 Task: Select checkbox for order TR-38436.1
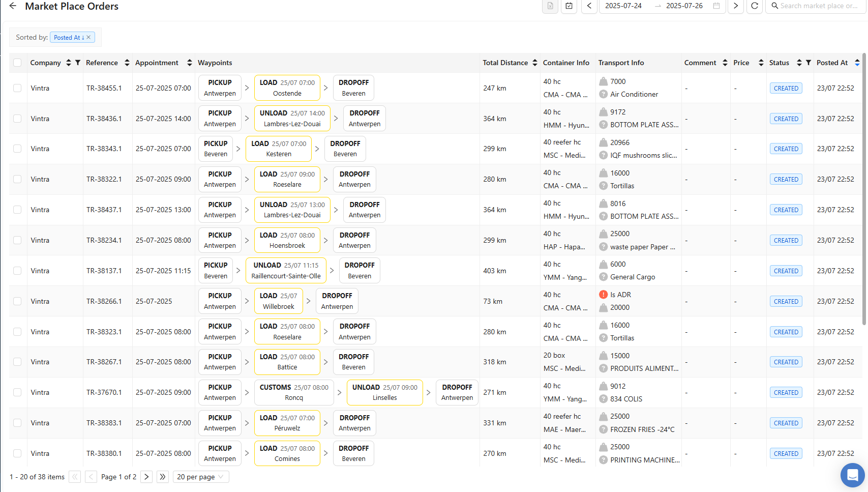17,119
